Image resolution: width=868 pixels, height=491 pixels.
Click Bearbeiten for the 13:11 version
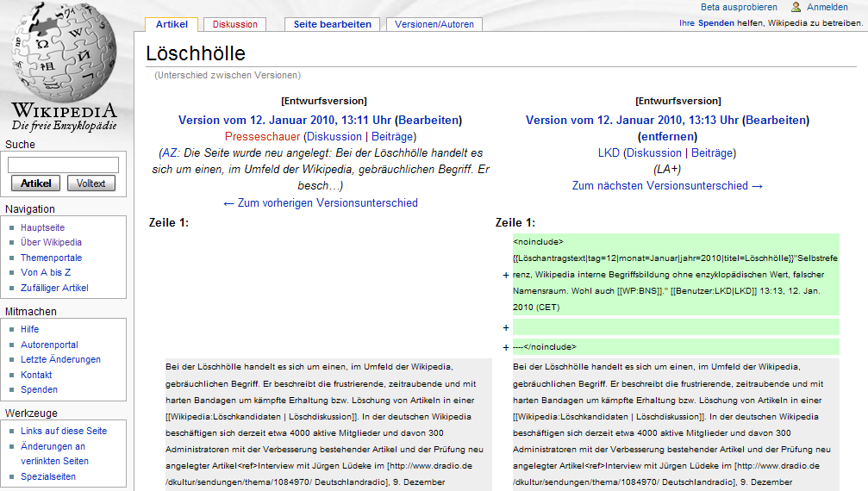coord(428,120)
